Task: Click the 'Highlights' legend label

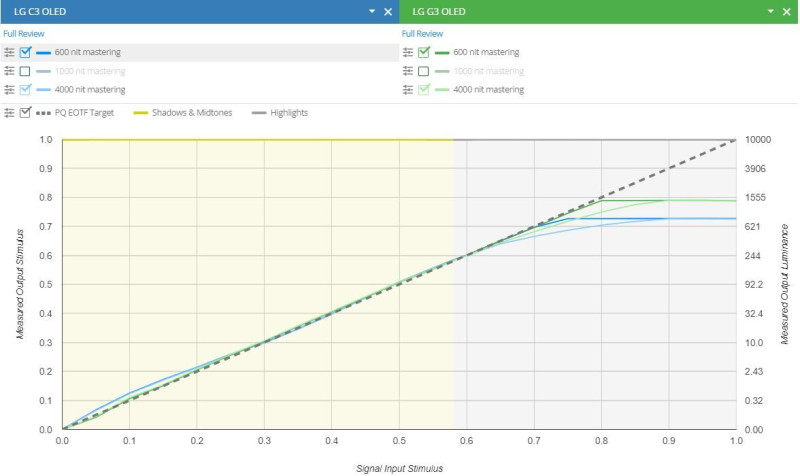Action: pyautogui.click(x=289, y=113)
